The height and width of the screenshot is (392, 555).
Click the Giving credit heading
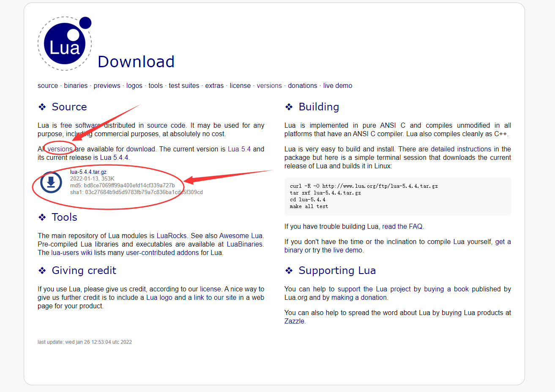point(84,271)
